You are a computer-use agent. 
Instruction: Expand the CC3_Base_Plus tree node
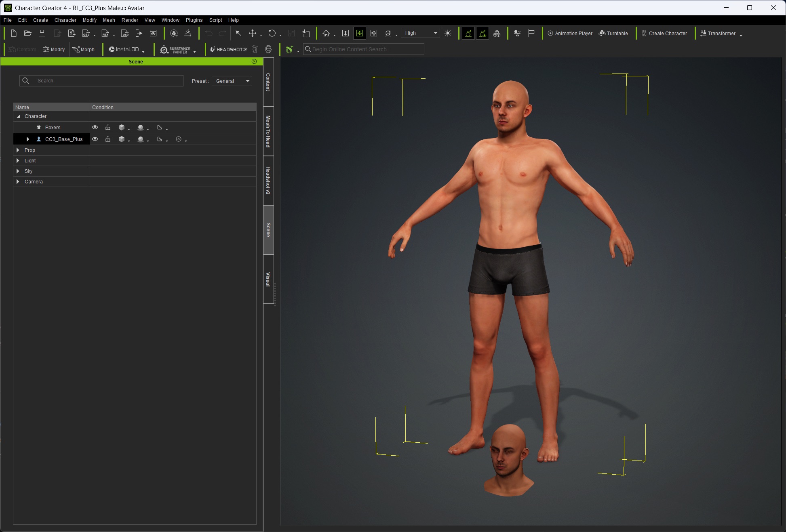pos(27,139)
